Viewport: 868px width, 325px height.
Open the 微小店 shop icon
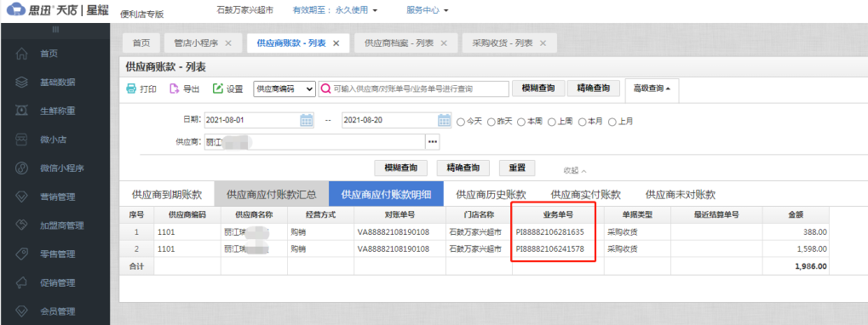coord(21,140)
